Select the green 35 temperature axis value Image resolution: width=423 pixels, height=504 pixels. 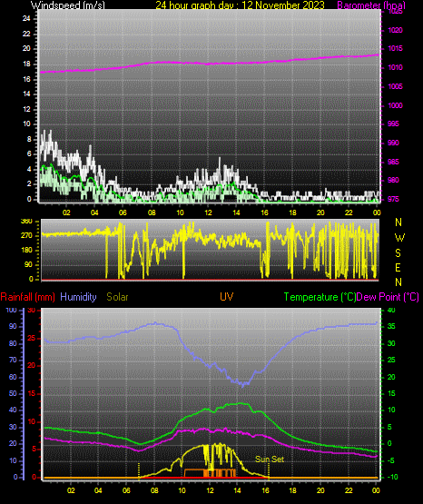391,327
